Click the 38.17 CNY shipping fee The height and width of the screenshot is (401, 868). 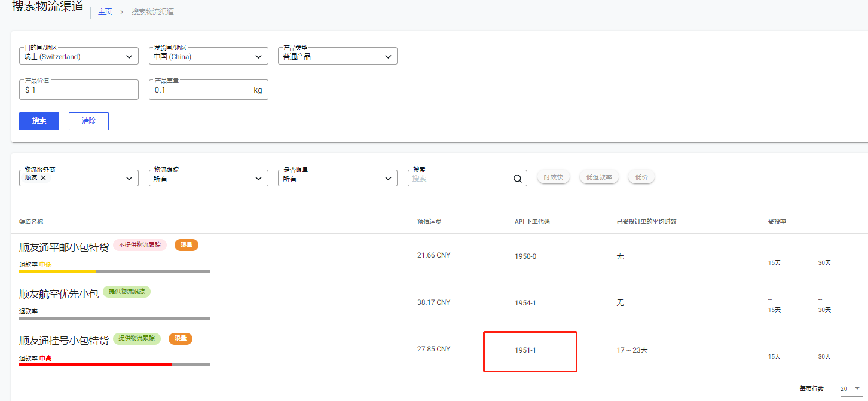(x=434, y=302)
